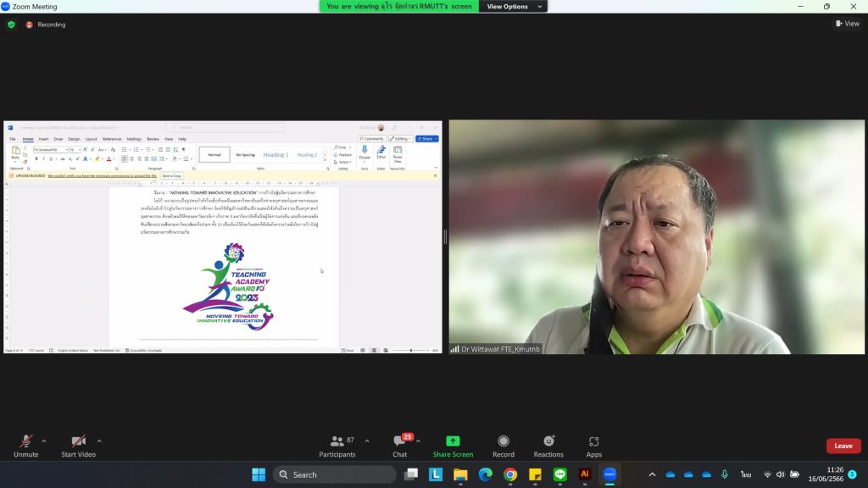The image size is (868, 488).
Task: Open LINE from the taskbar
Action: (559, 474)
